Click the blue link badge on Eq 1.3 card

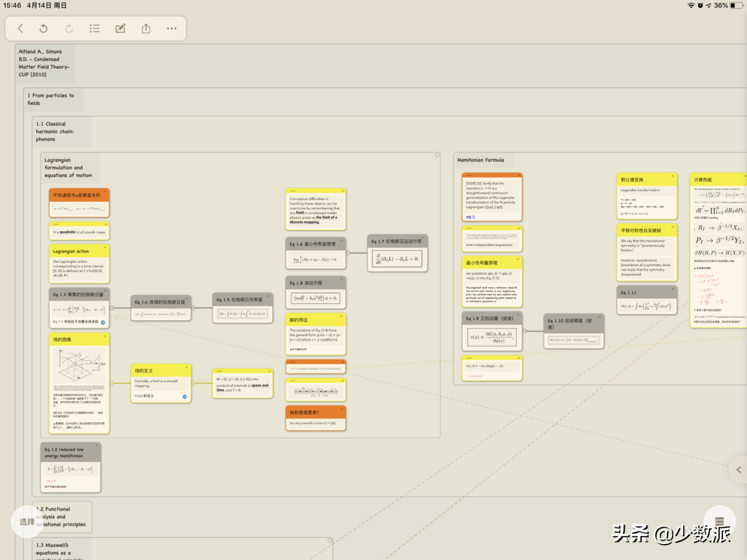(103, 323)
